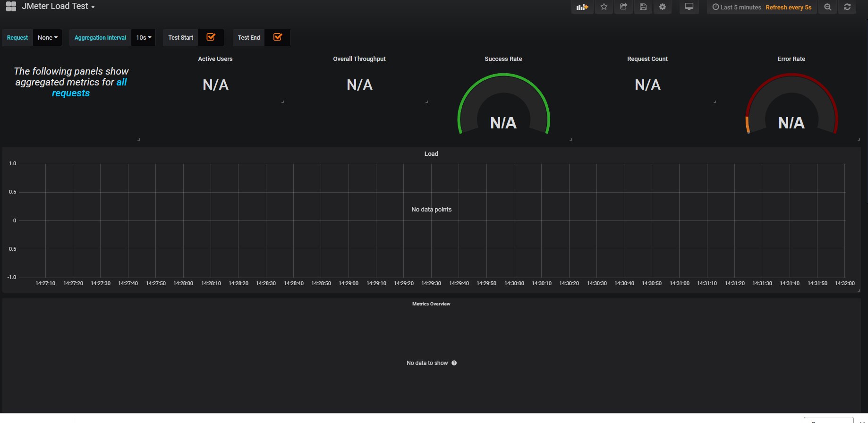Toggle the Test Start annotation checkbox
Image resolution: width=868 pixels, height=423 pixels.
211,37
